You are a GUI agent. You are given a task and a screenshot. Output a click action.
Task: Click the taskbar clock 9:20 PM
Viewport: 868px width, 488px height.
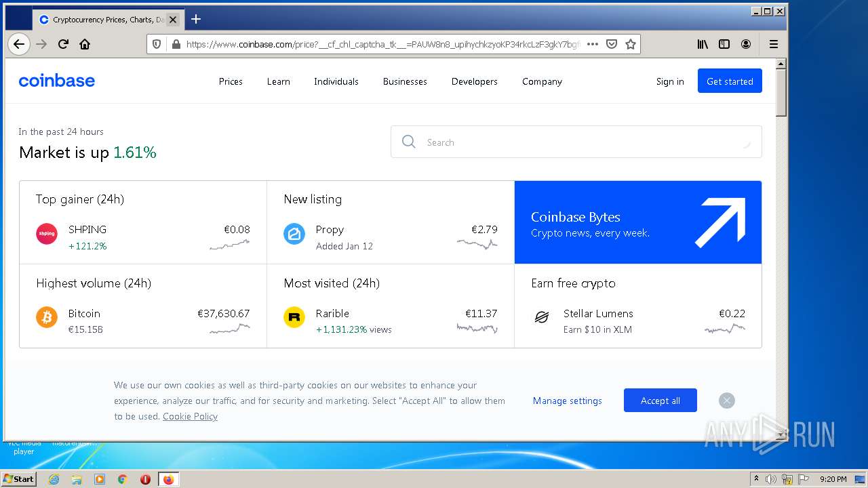tap(833, 479)
